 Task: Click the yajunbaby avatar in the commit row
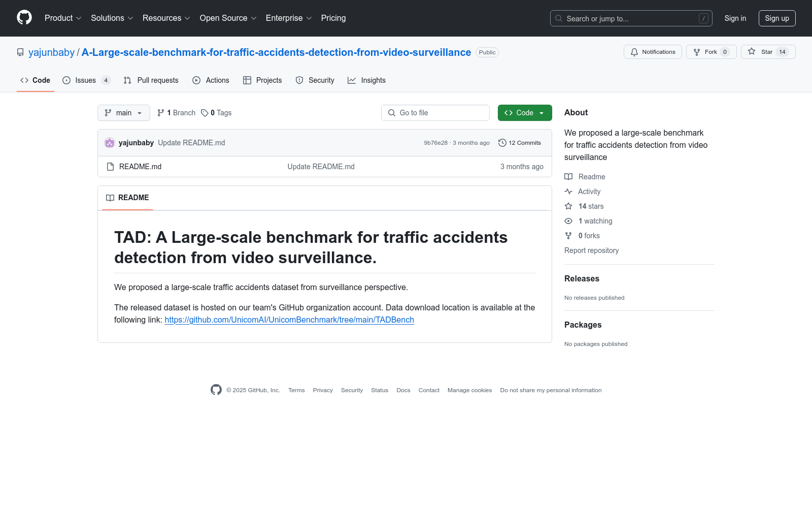(110, 143)
